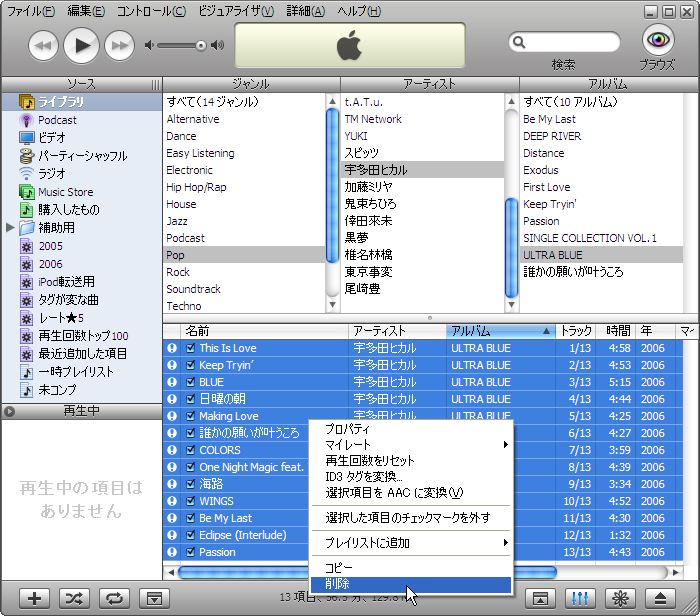The width and height of the screenshot is (700, 616).
Task: Open the Podcast source
Action: pyautogui.click(x=82, y=120)
